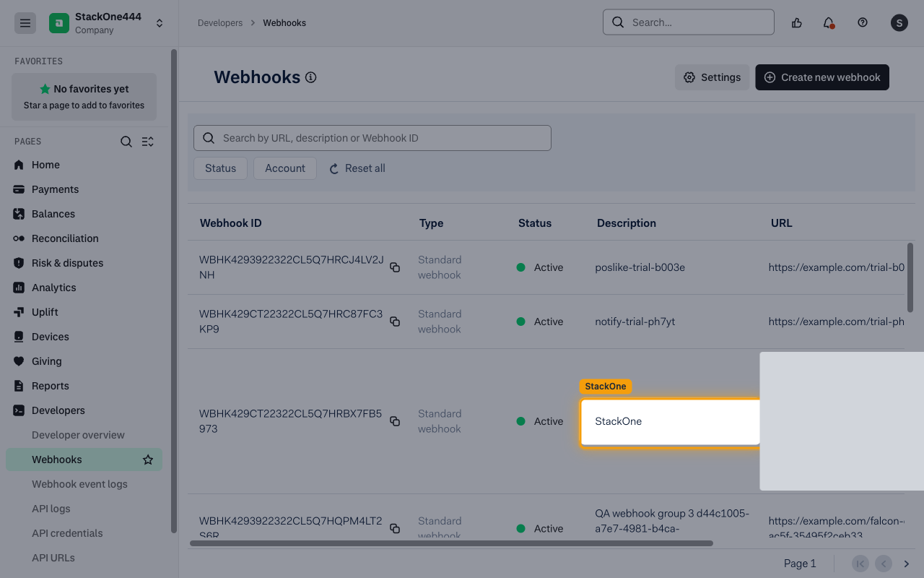Click the table horizontal scrollbar
Screen dimensions: 924x578
[451, 543]
